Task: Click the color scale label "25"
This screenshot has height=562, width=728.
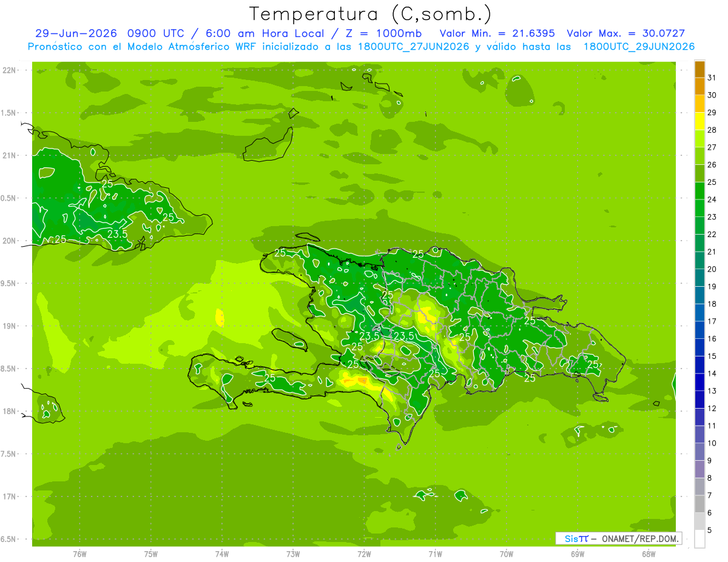Action: point(712,182)
